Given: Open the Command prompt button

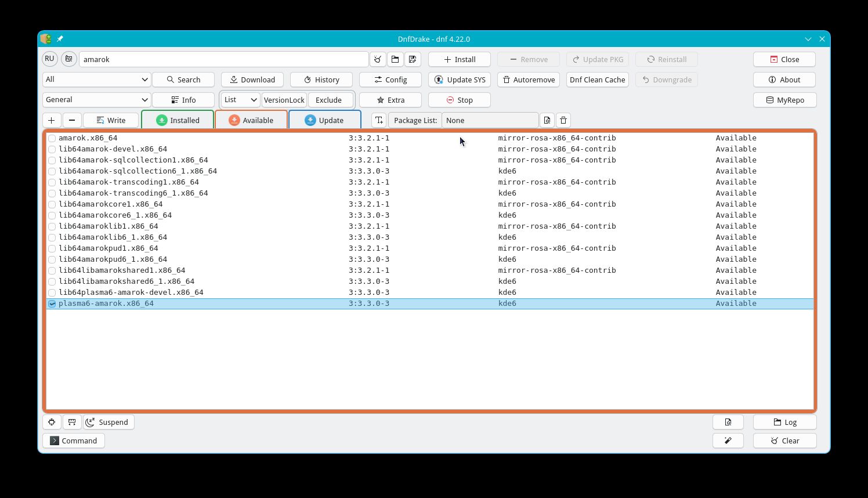Looking at the screenshot, I should click(74, 441).
